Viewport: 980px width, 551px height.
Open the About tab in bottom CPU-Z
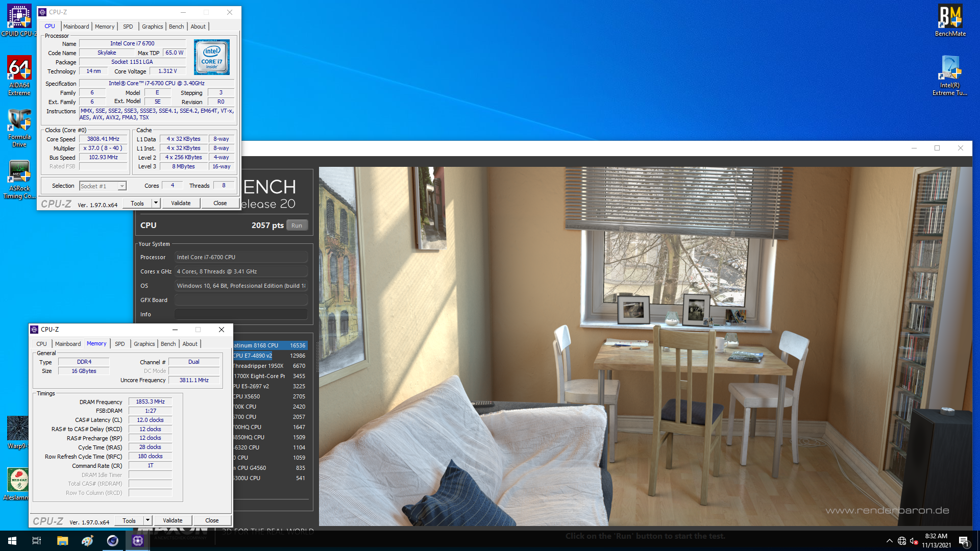point(190,344)
